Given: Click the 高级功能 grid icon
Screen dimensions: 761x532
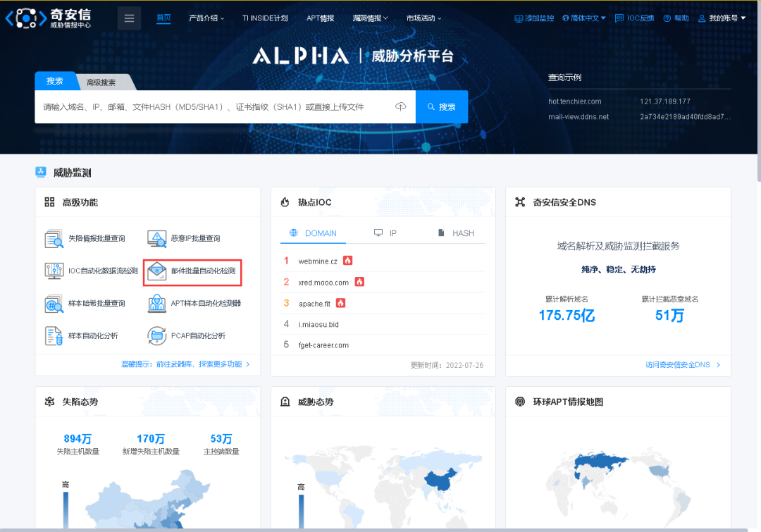Looking at the screenshot, I should (49, 202).
